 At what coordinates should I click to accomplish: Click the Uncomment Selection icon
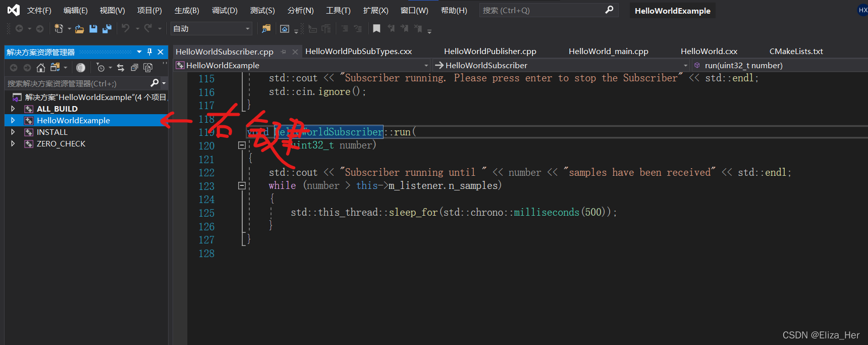coord(358,29)
